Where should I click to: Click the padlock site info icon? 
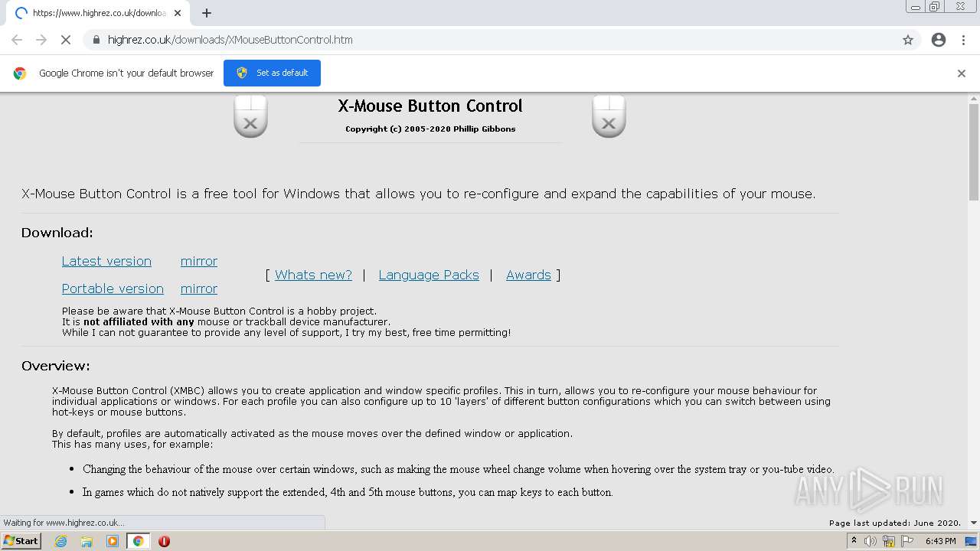point(96,40)
